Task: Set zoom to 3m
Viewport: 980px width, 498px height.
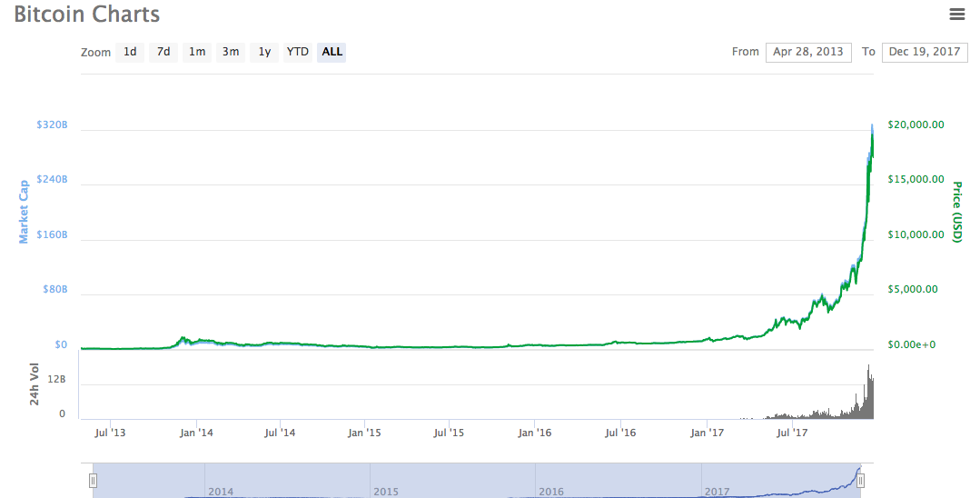Action: tap(231, 52)
